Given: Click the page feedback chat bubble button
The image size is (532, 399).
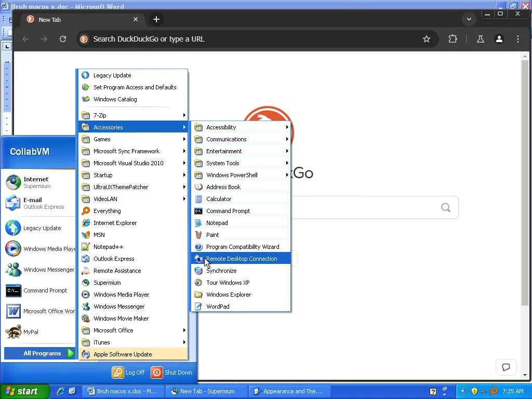Looking at the screenshot, I should tap(506, 367).
